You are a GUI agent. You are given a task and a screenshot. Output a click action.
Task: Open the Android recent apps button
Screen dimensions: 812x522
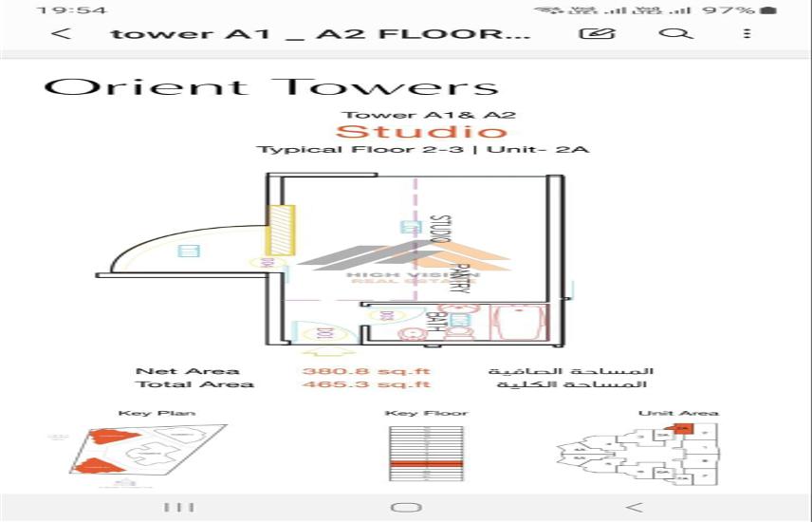point(180,507)
